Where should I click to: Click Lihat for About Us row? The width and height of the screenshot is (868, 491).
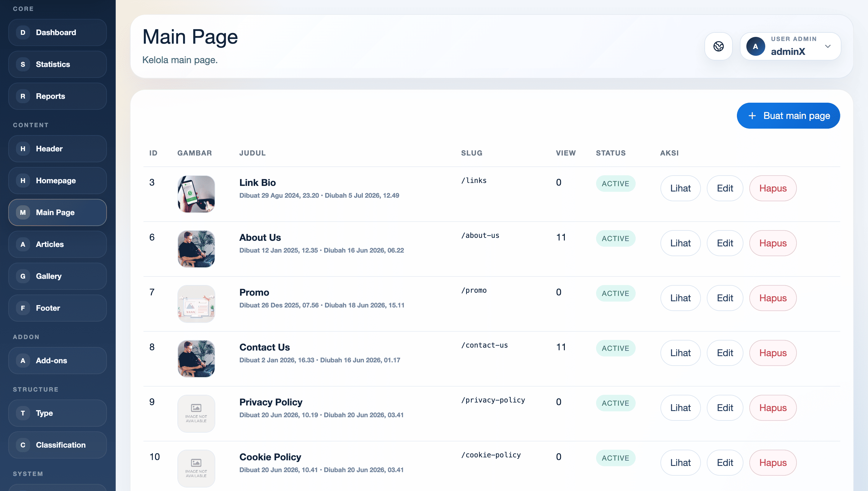pyautogui.click(x=680, y=243)
